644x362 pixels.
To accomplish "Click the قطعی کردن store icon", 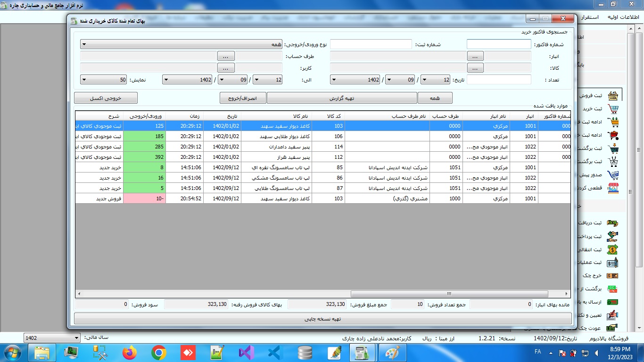I will pos(613,188).
